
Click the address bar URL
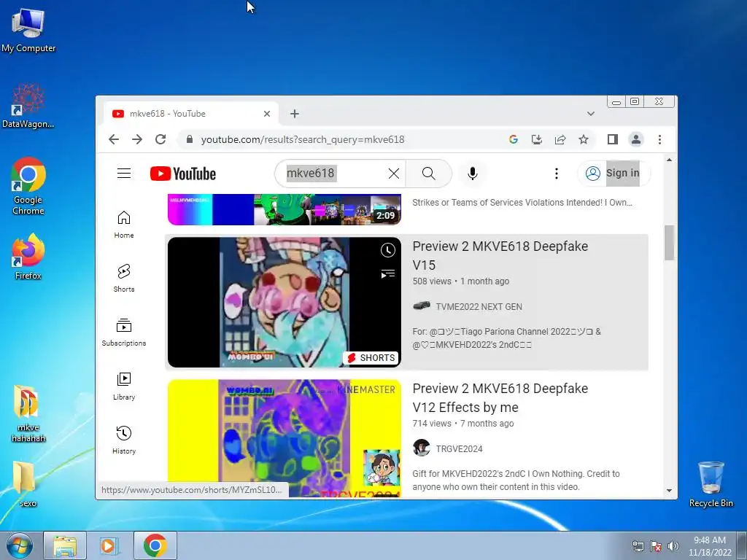pyautogui.click(x=303, y=139)
